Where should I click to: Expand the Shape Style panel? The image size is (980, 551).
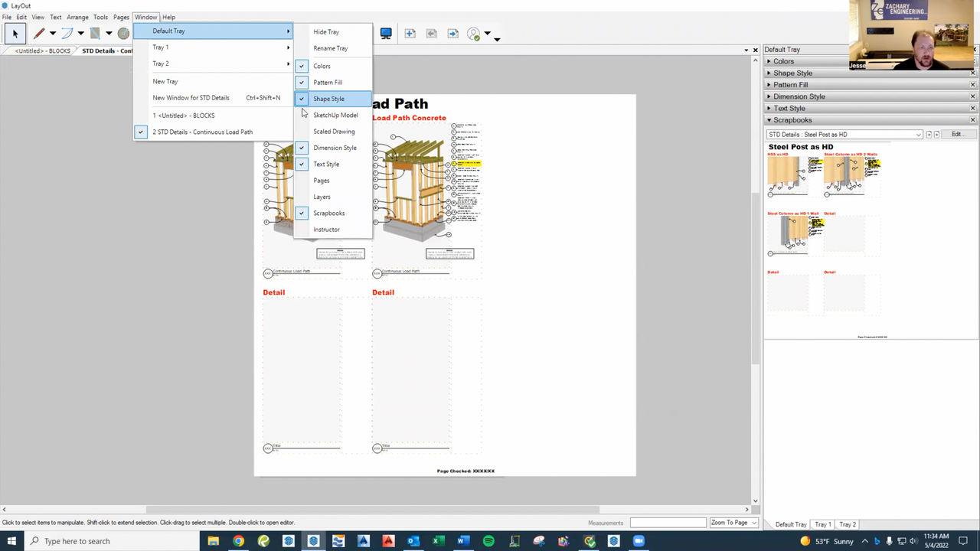[x=769, y=73]
